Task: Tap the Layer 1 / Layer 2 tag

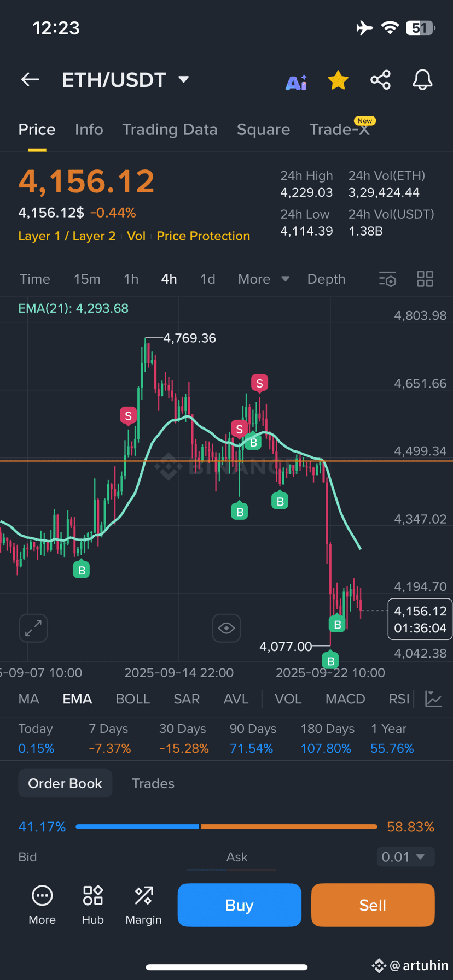Action: pos(67,236)
